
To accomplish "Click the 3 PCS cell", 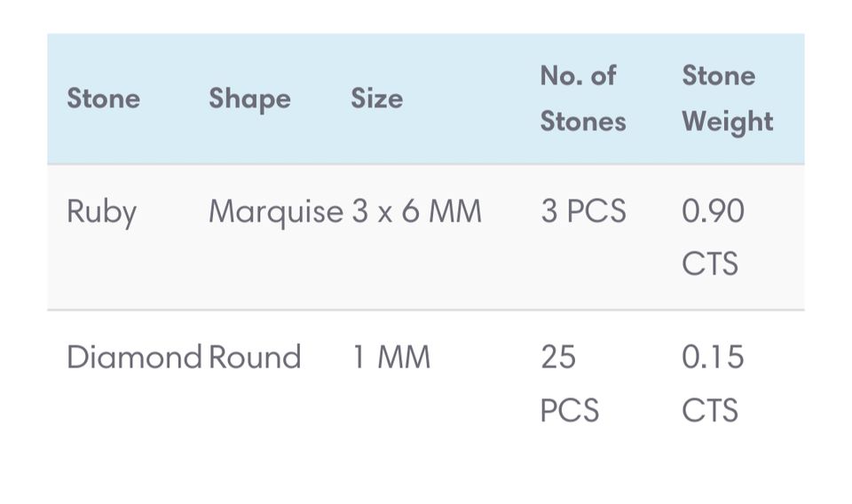I will point(583,212).
